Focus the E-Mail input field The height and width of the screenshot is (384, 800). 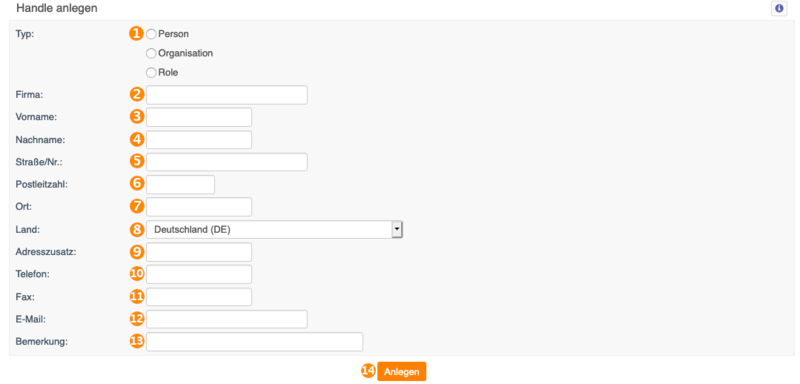tap(227, 319)
